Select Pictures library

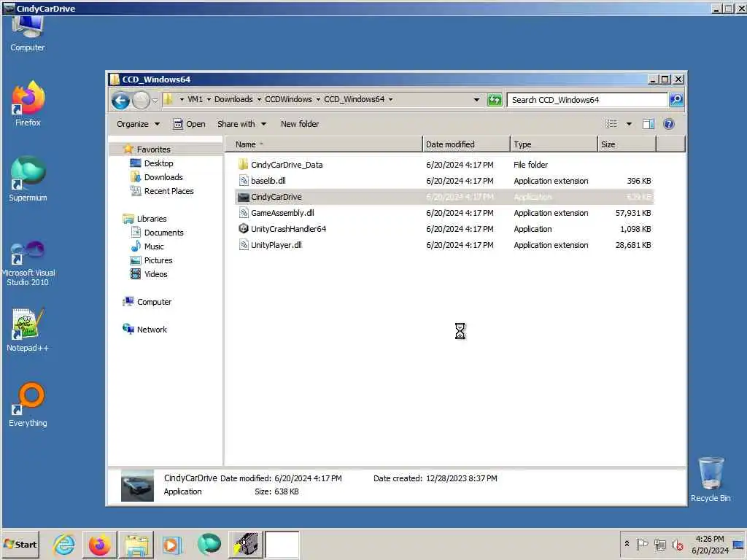point(158,260)
